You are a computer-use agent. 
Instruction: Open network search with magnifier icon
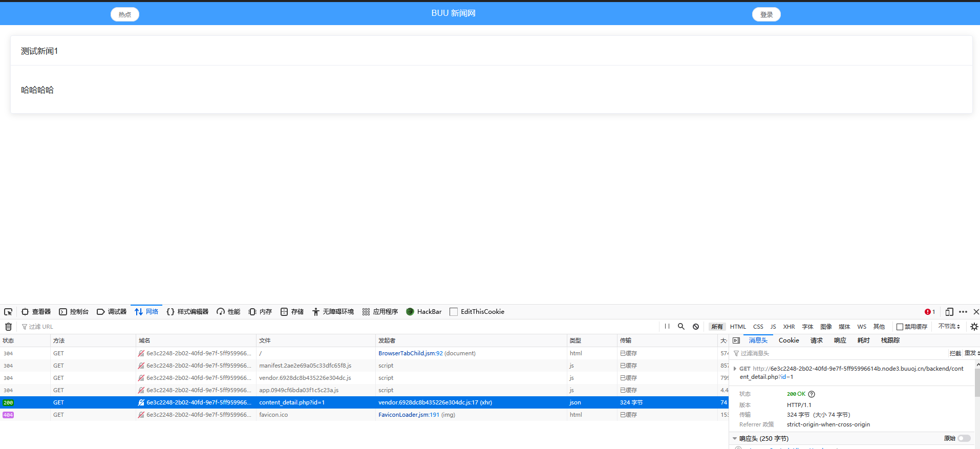point(681,327)
